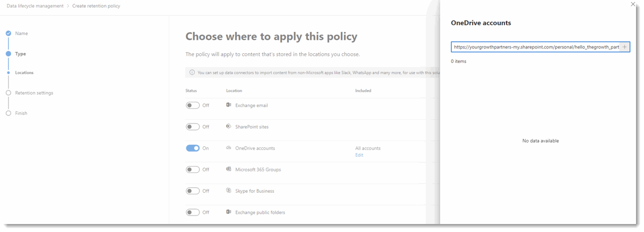The width and height of the screenshot is (644, 232).
Task: Jump to the Finish step
Action: point(21,113)
